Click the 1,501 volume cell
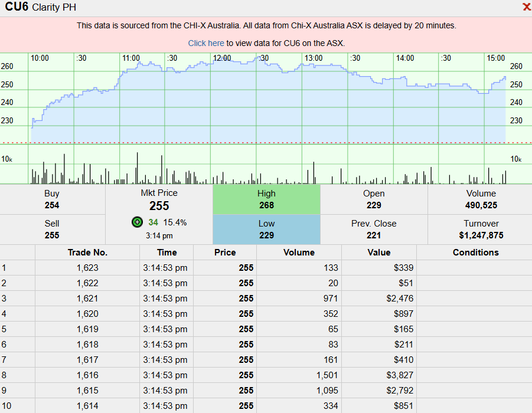 (299, 375)
